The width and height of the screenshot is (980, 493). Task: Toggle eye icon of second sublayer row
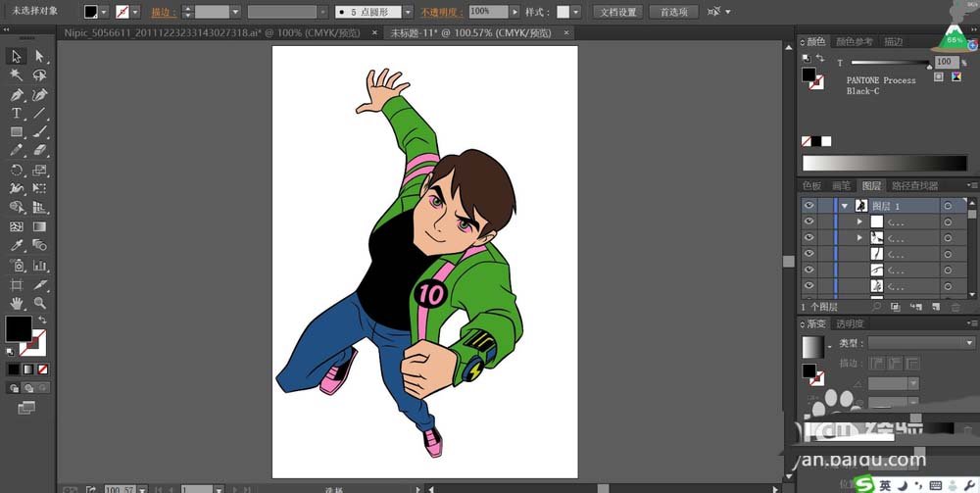pyautogui.click(x=808, y=237)
